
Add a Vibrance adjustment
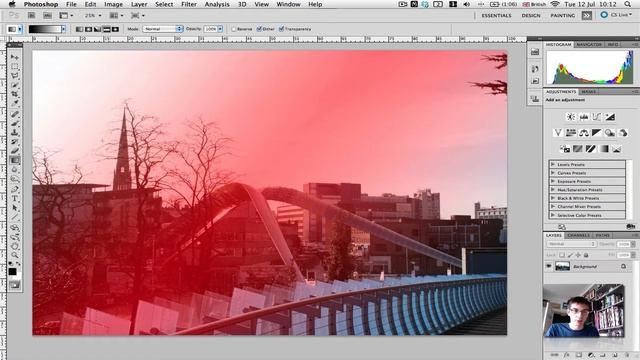(x=558, y=133)
